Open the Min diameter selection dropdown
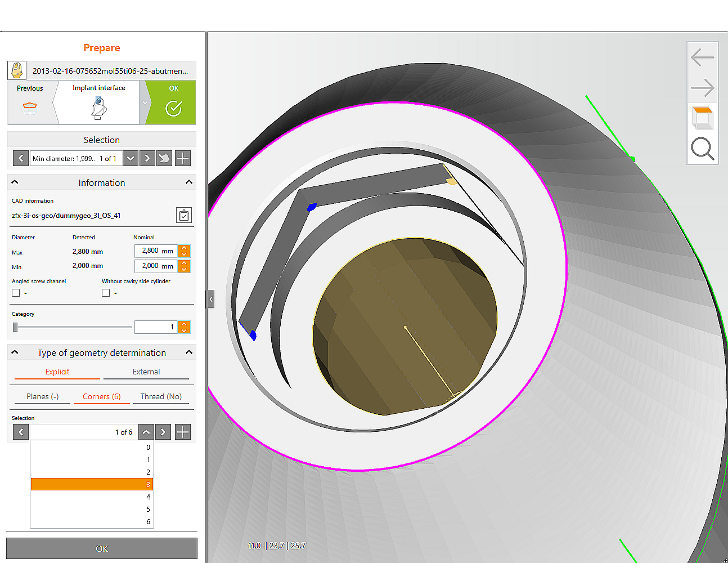This screenshot has width=728, height=563. pyautogui.click(x=131, y=158)
